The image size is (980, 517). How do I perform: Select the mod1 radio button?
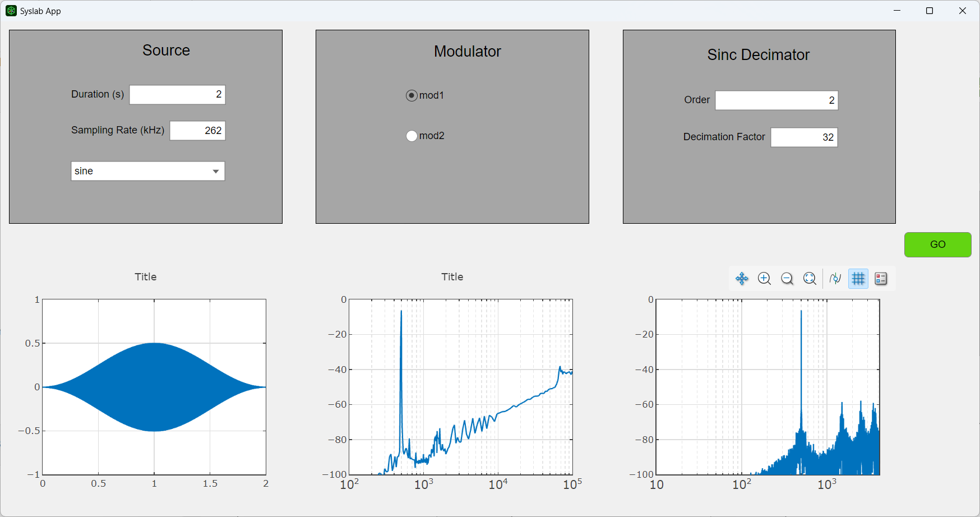(x=412, y=96)
